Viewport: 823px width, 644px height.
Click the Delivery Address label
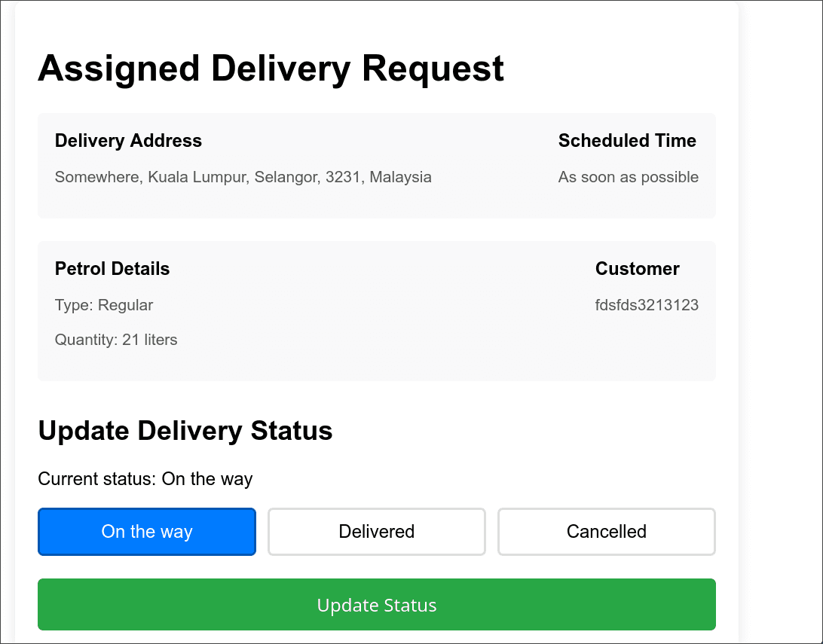pos(128,141)
